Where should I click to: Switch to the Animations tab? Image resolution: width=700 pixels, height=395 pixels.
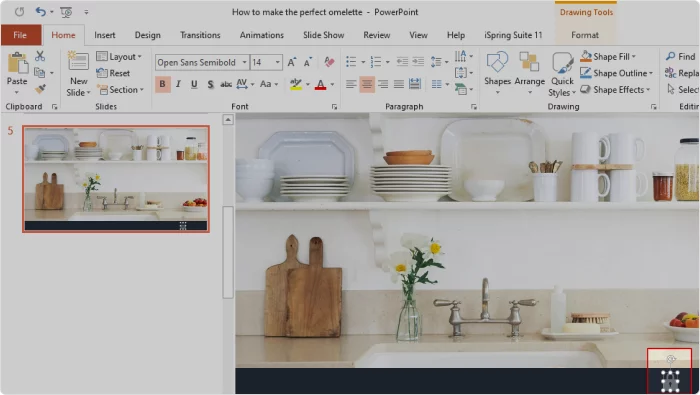tap(262, 35)
